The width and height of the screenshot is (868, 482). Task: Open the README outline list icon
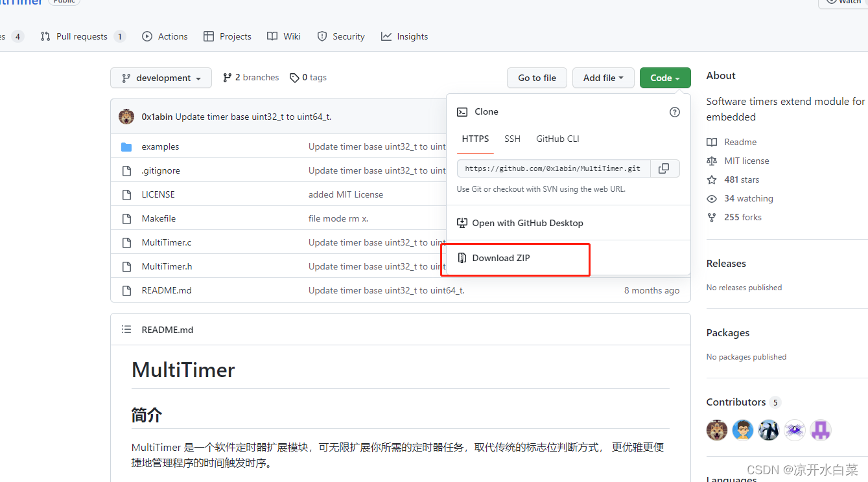pyautogui.click(x=126, y=330)
